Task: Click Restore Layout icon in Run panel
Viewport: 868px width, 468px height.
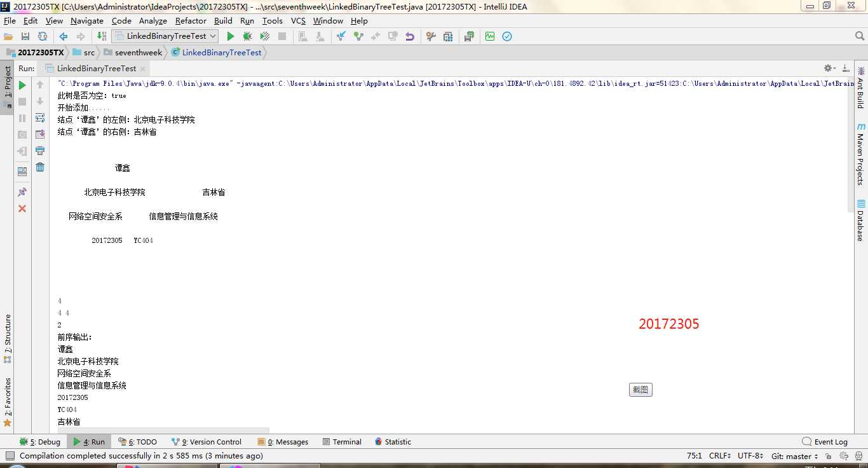Action: [22, 172]
